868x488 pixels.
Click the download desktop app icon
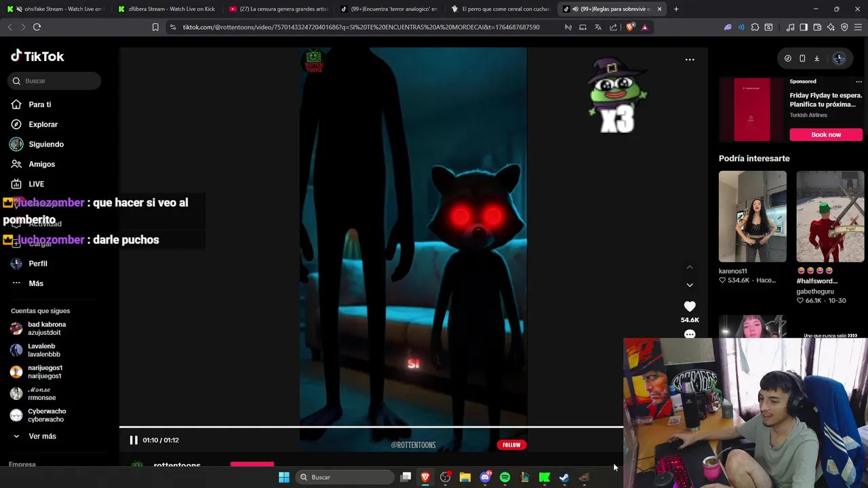816,58
